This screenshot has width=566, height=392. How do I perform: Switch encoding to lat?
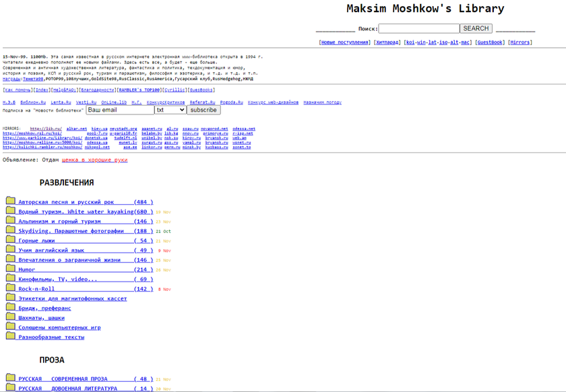pyautogui.click(x=433, y=42)
